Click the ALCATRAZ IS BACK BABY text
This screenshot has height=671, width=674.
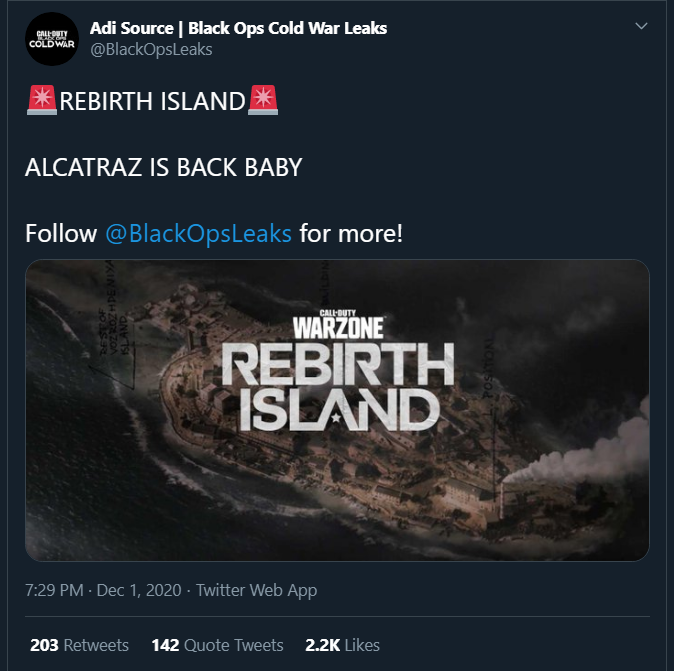point(164,167)
